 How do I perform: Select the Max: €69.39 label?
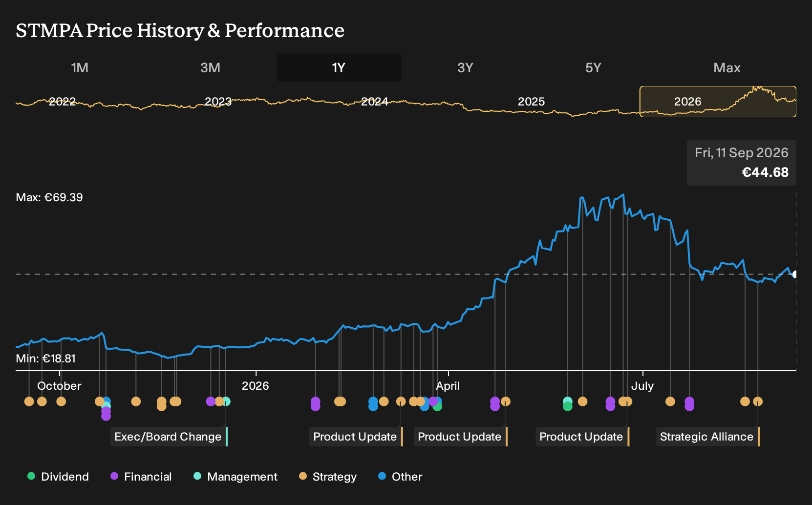[49, 197]
